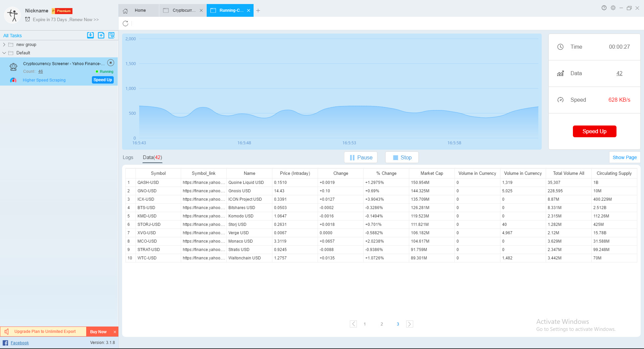Close the Cryptocurr... tab
Viewport: 644px width, 349px height.
(201, 10)
